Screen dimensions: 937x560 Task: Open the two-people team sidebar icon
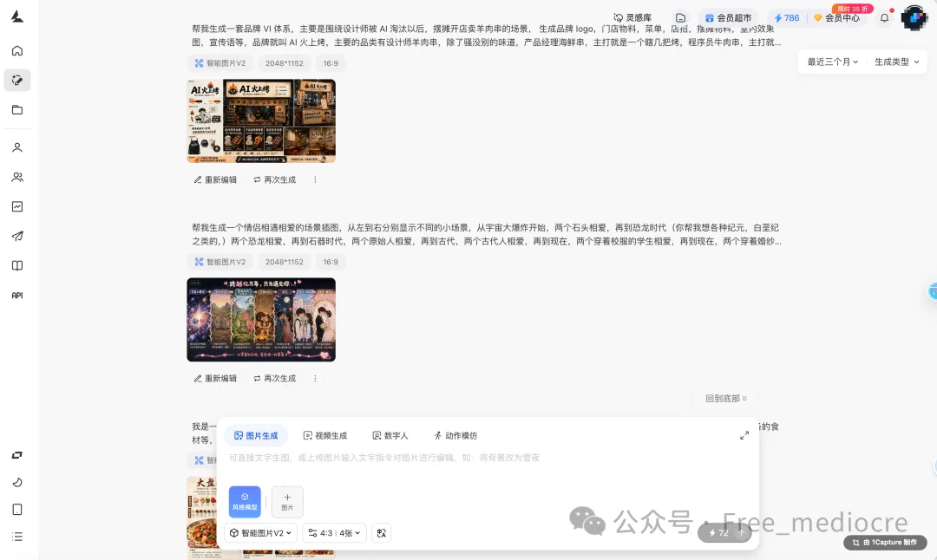click(17, 178)
